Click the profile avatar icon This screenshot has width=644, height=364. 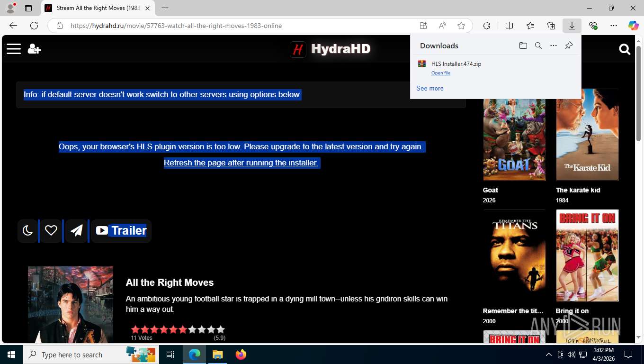[x=10, y=8]
